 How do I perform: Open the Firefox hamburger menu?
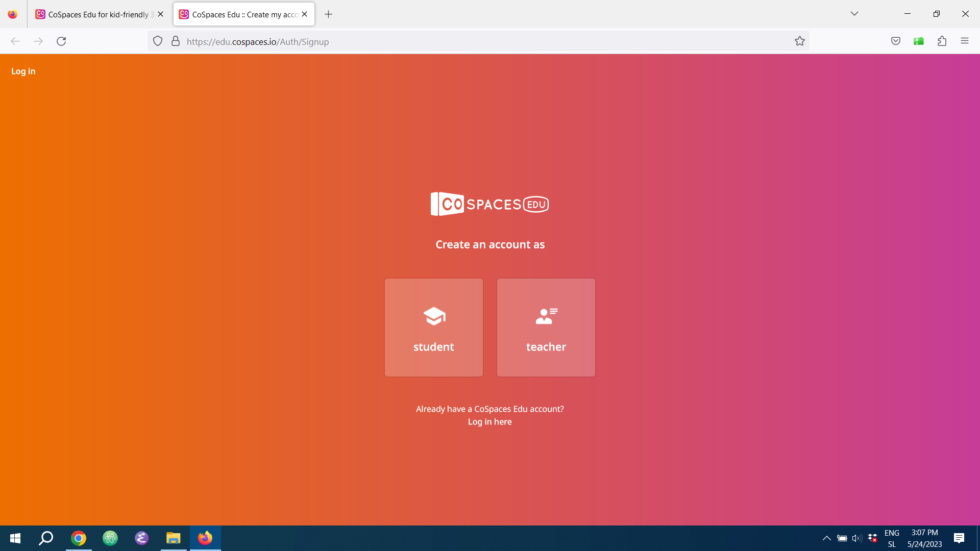[x=964, y=41]
